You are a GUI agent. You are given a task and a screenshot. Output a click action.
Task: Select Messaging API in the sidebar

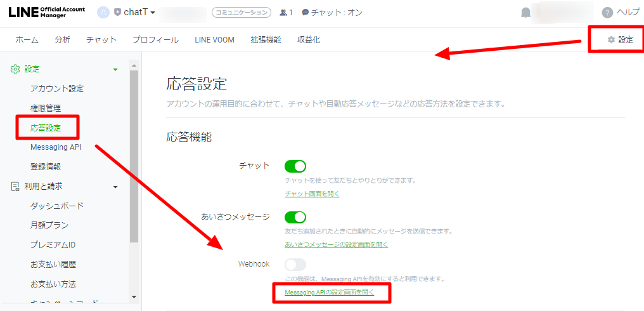[56, 147]
